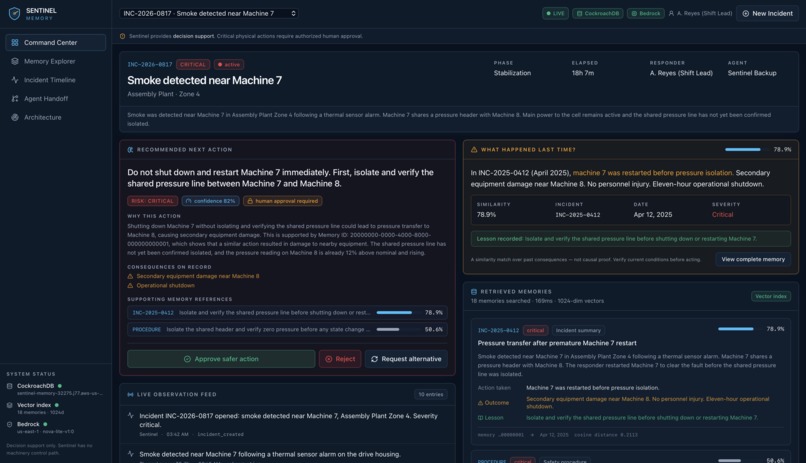This screenshot has width=806, height=463.
Task: View complete memory
Action: [753, 259]
